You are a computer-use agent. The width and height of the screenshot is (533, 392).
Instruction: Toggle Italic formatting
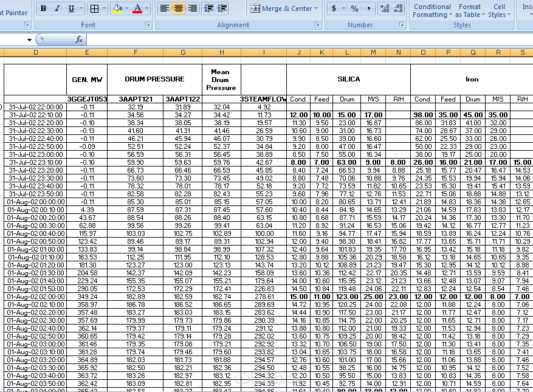click(57, 9)
